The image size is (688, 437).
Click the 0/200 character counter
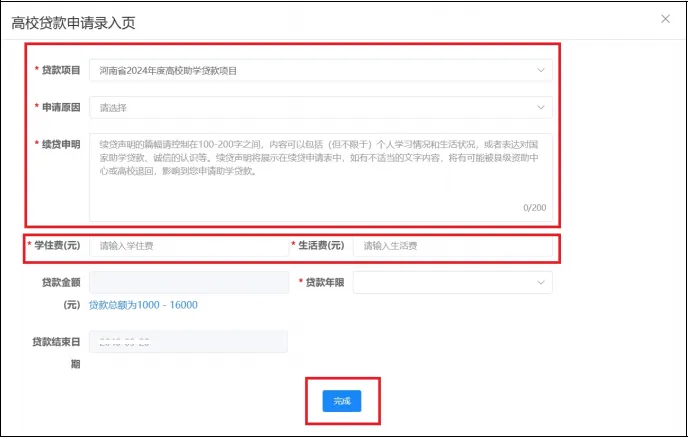[534, 208]
